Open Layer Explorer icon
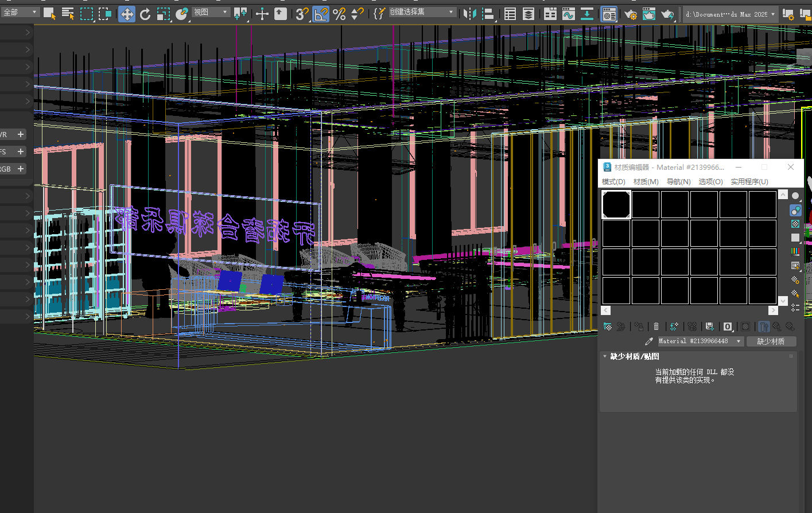This screenshot has width=812, height=513. [x=529, y=14]
